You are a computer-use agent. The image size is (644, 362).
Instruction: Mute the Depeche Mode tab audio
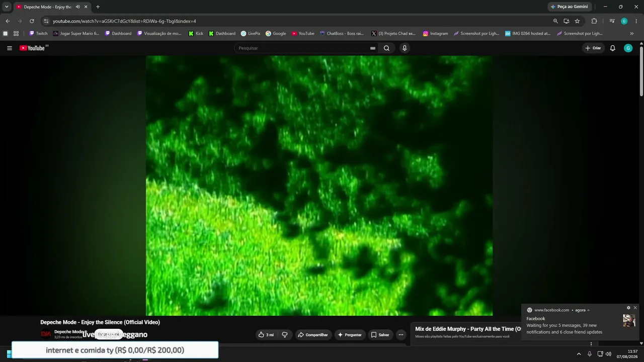pos(77,7)
